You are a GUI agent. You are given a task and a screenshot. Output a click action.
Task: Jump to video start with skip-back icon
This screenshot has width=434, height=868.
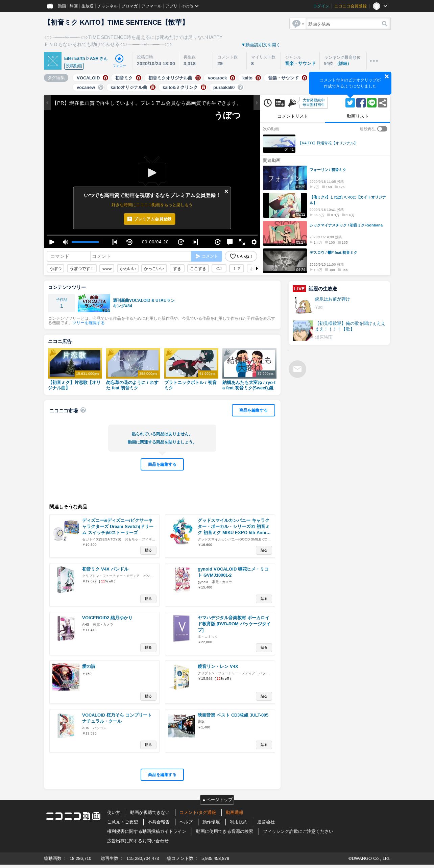(x=115, y=242)
